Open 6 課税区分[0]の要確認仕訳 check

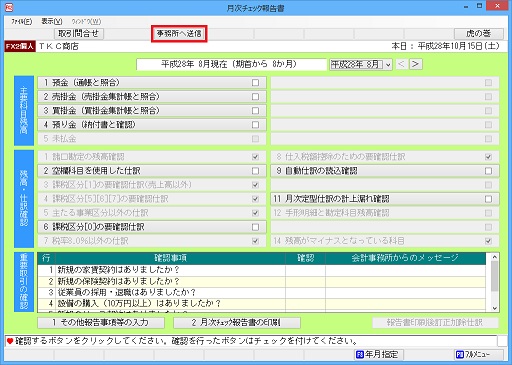(152, 227)
